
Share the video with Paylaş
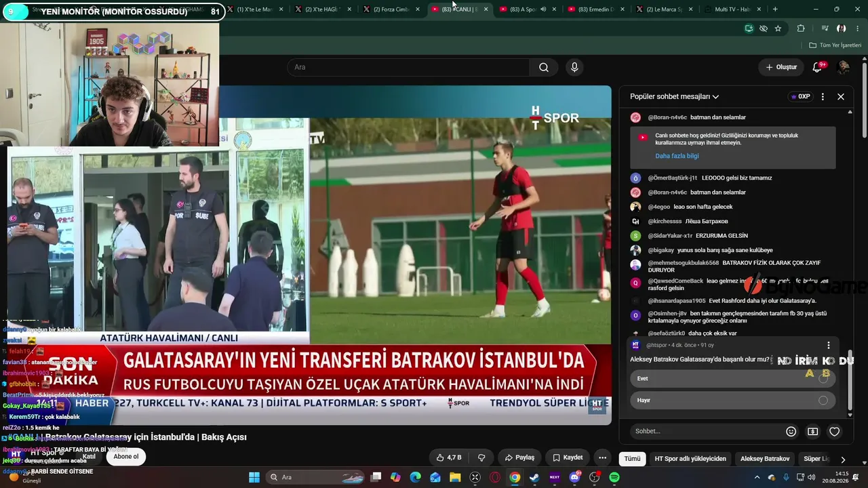pos(519,457)
